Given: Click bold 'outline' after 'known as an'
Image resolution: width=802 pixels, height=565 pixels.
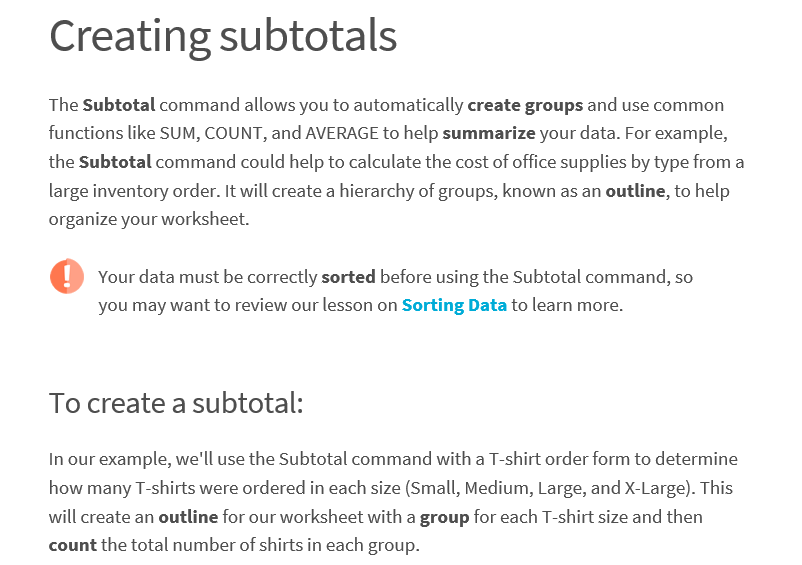Looking at the screenshot, I should (x=635, y=191).
